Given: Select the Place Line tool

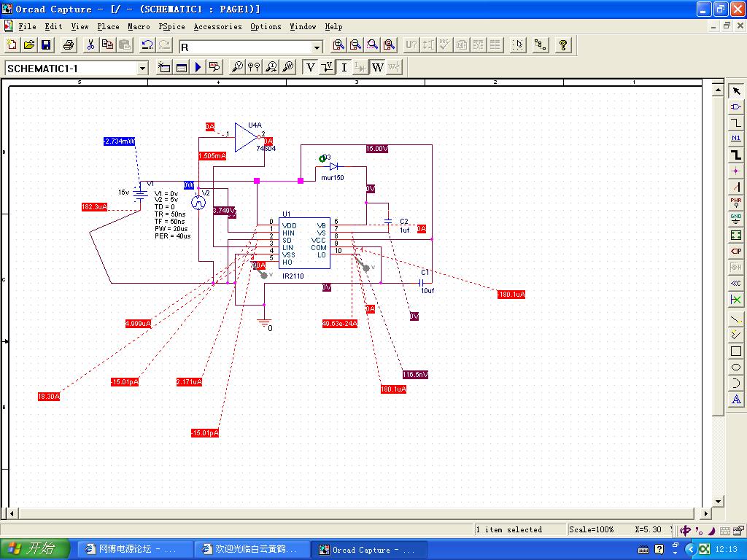Looking at the screenshot, I should point(736,319).
